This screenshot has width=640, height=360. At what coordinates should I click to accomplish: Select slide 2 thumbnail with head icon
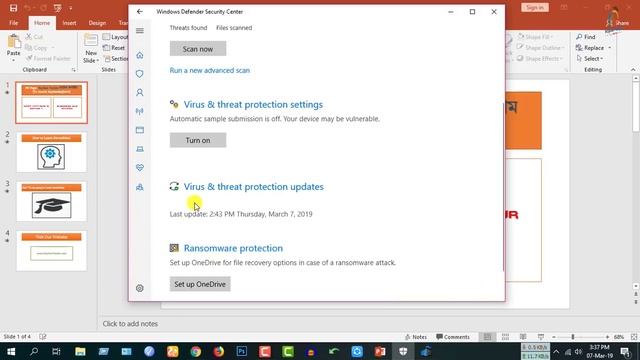pyautogui.click(x=51, y=152)
